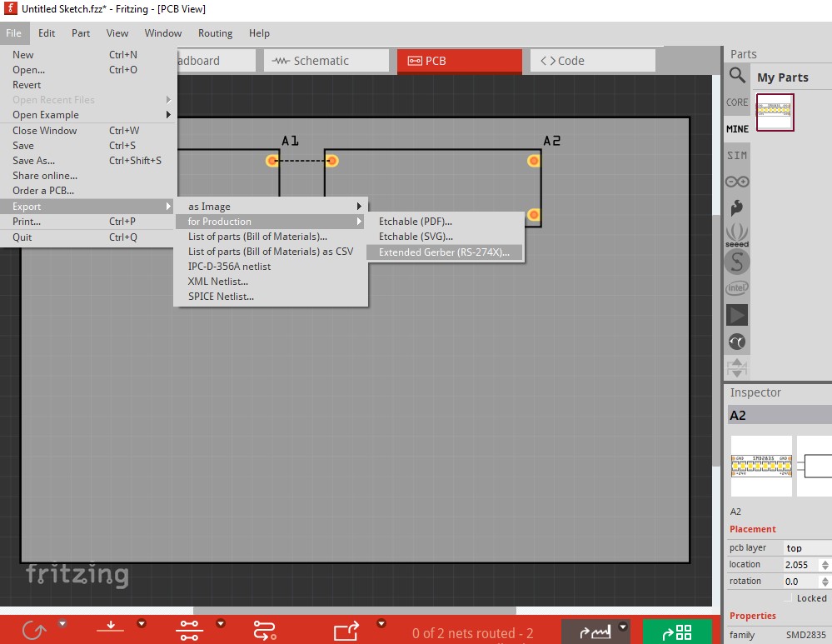Image resolution: width=832 pixels, height=644 pixels.
Task: Toggle the Locked checkbox in Inspector
Action: (788, 598)
